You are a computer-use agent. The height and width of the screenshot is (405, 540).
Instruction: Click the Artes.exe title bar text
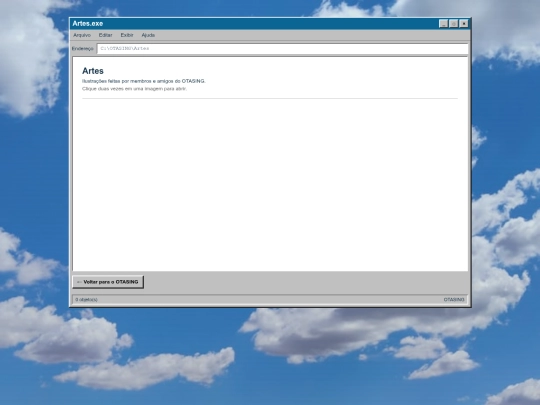click(x=87, y=23)
